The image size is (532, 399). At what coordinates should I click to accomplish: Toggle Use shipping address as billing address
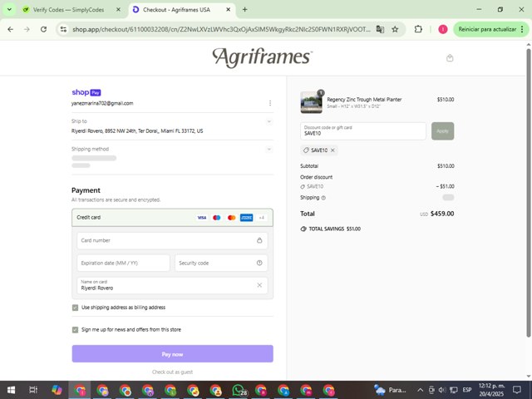[75, 308]
